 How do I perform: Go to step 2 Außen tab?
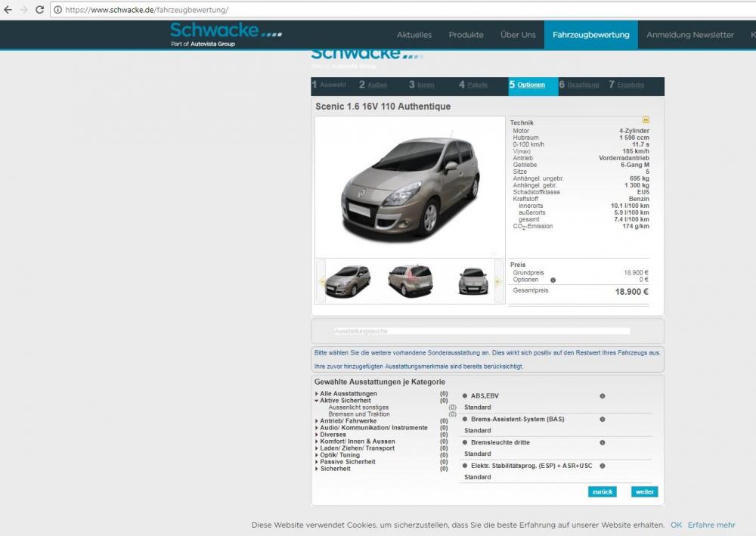tap(373, 85)
